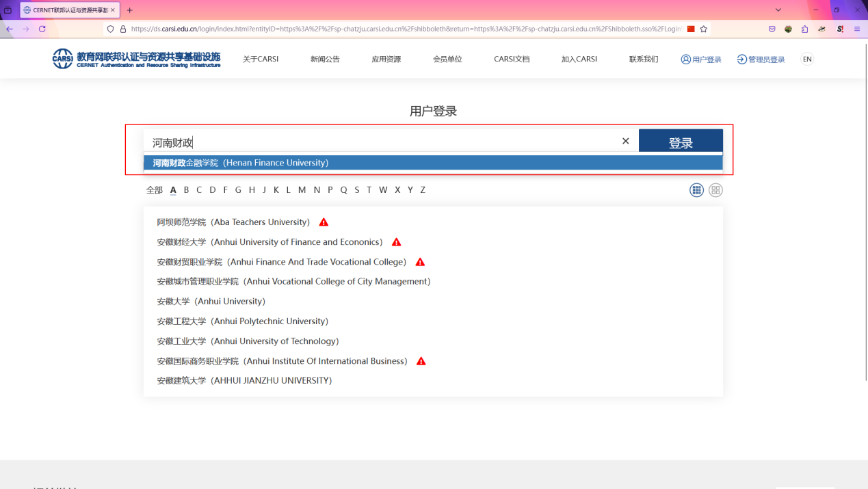The width and height of the screenshot is (868, 489).
Task: Choose 阿坝师范学院 (Aba Teachers University)
Action: [233, 222]
